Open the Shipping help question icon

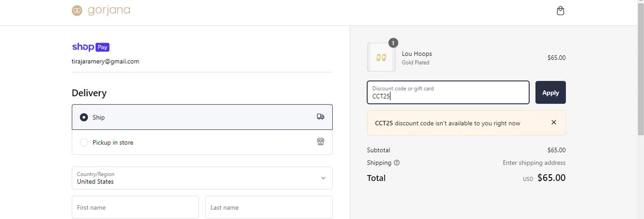tap(397, 163)
